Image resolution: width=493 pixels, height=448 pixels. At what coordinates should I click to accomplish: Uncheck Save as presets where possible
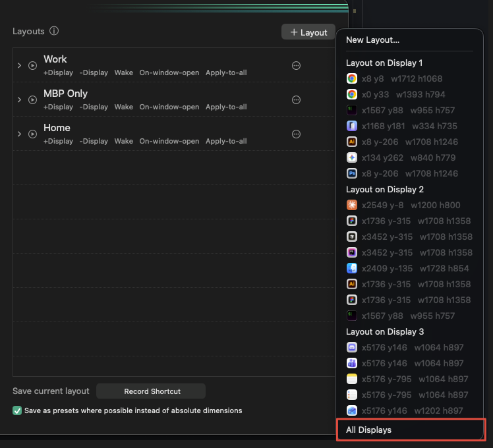pyautogui.click(x=17, y=410)
